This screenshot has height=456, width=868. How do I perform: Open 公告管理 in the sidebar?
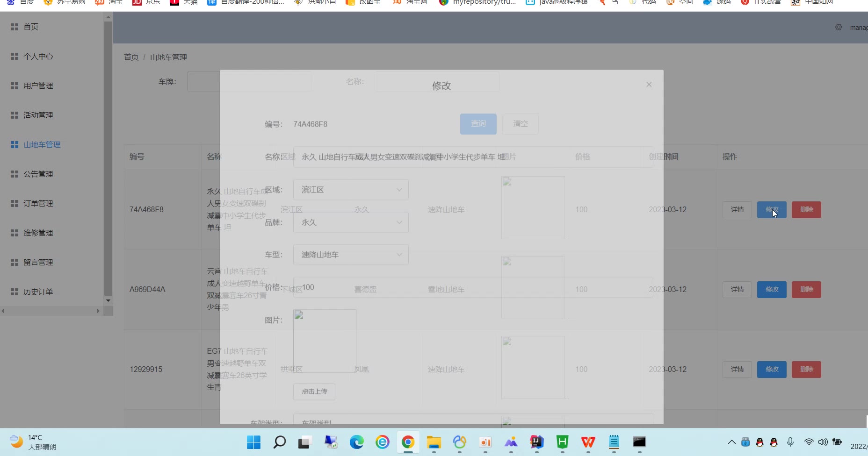38,174
